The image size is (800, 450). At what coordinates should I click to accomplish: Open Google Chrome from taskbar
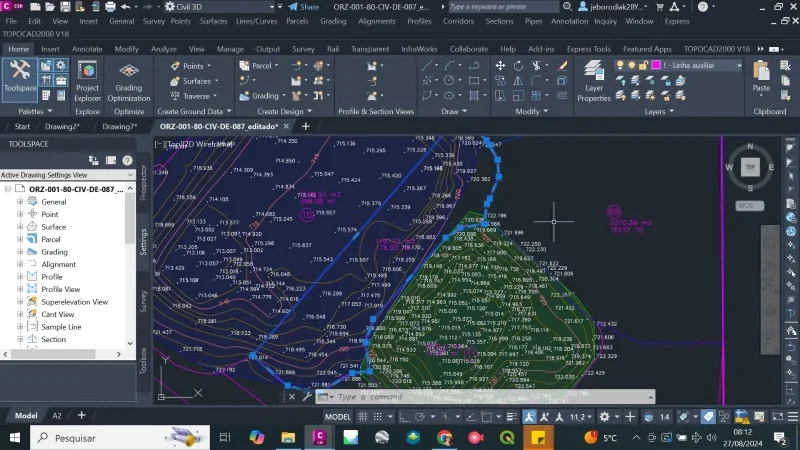[444, 438]
